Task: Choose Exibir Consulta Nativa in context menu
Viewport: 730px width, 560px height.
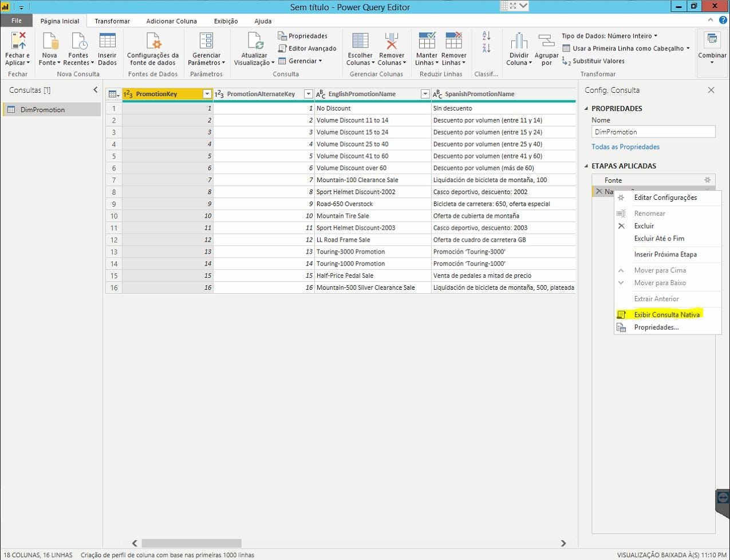Action: pos(668,314)
